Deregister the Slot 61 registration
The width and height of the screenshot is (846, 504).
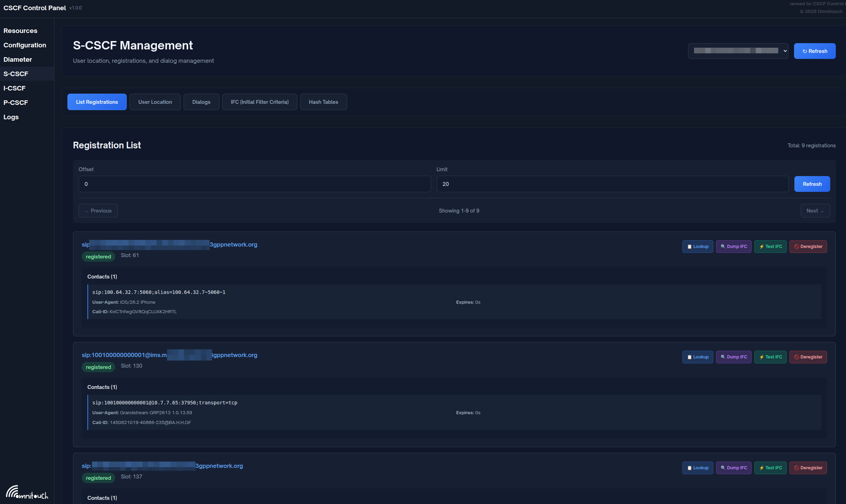click(x=808, y=247)
